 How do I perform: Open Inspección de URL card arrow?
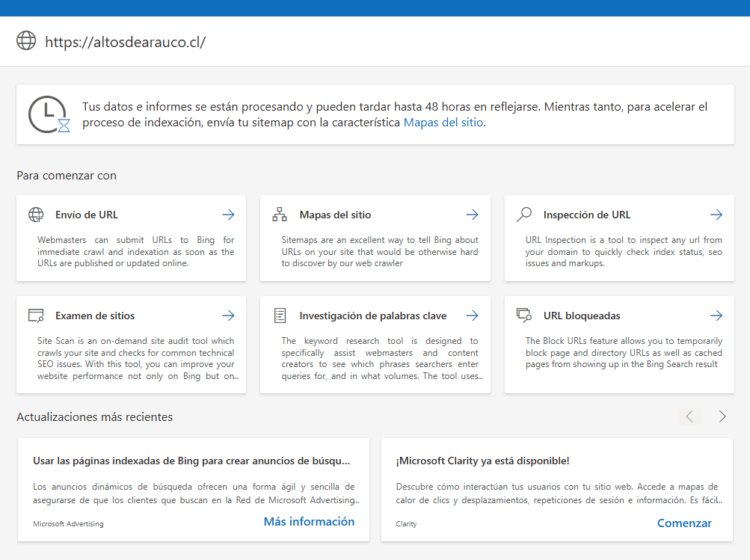pyautogui.click(x=716, y=215)
